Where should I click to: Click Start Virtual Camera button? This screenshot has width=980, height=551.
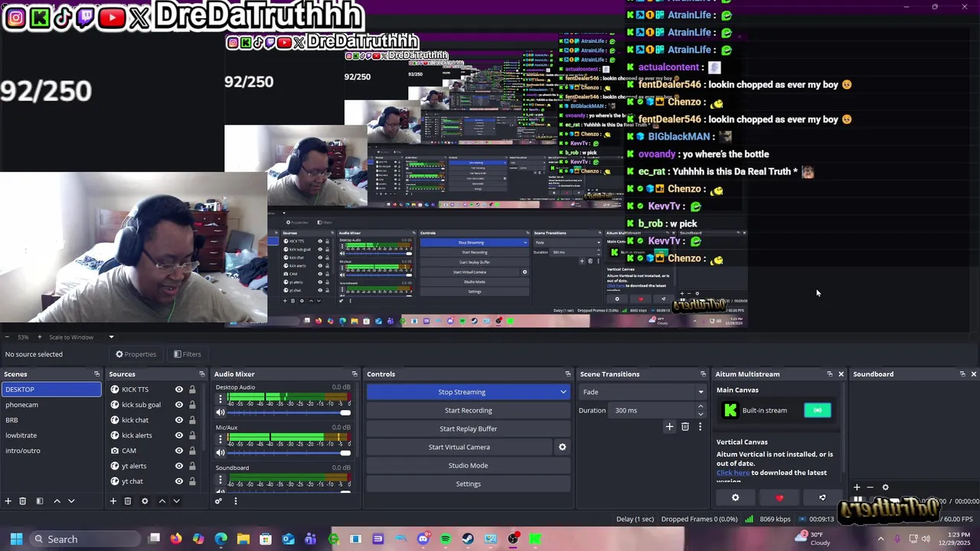459,448
